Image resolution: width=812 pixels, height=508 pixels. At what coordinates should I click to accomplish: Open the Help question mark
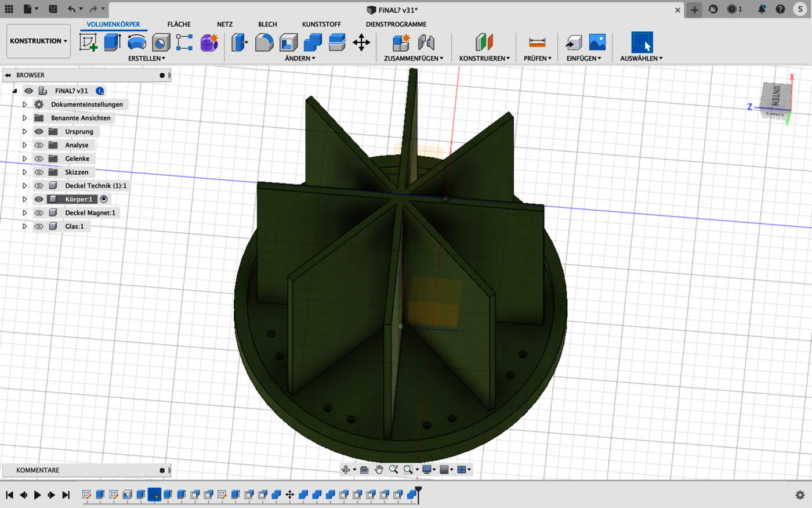[781, 9]
